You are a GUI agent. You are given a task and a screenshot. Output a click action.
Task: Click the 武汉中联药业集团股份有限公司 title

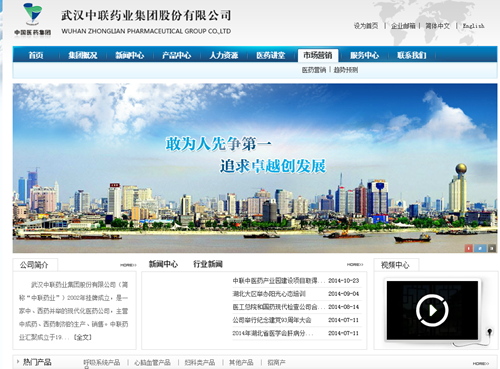(146, 15)
